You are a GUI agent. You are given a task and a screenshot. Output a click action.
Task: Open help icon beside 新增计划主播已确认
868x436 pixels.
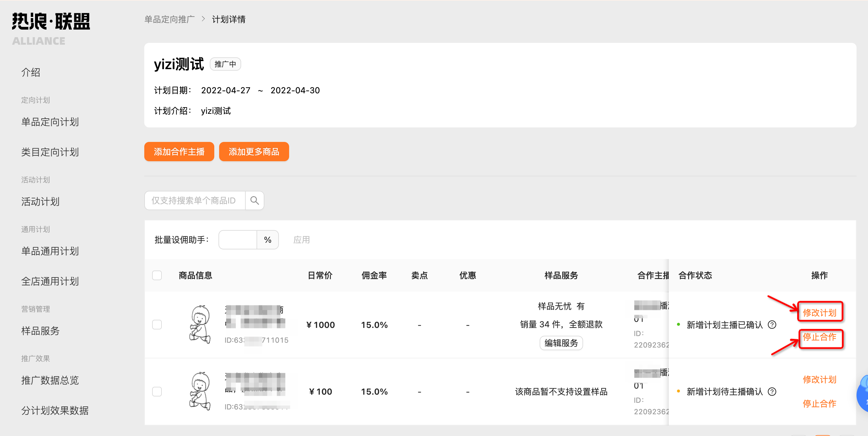coord(772,325)
